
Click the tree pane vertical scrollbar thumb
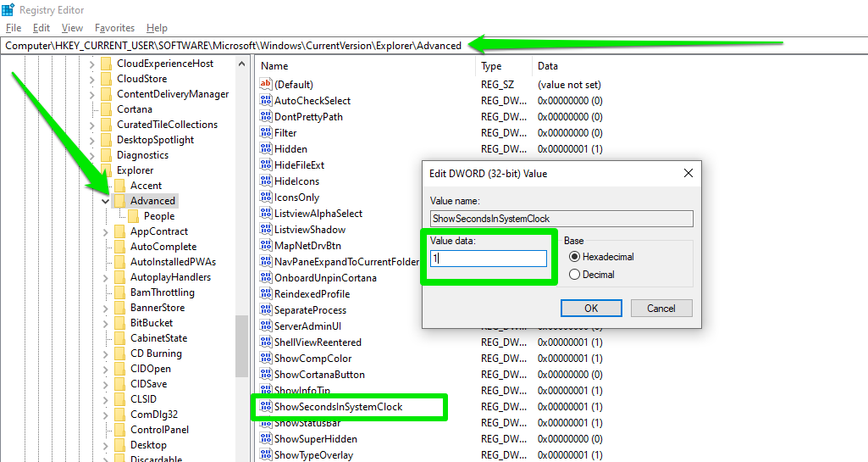coord(241,346)
